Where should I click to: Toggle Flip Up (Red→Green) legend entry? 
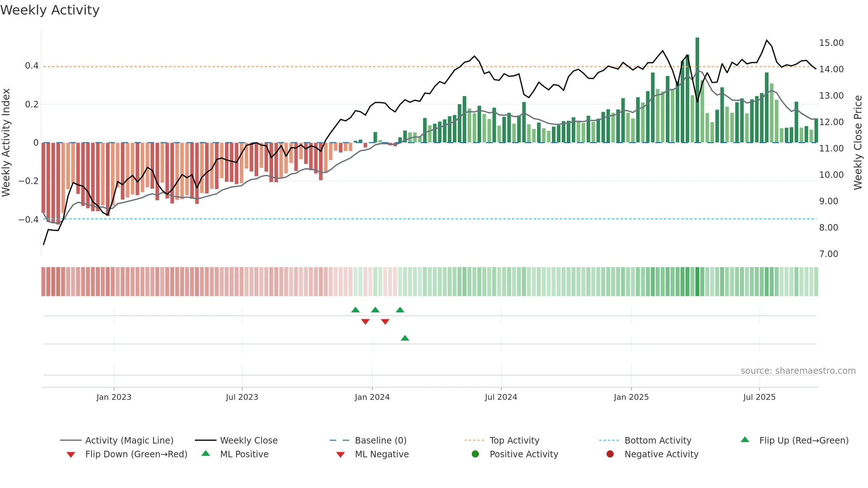[794, 440]
